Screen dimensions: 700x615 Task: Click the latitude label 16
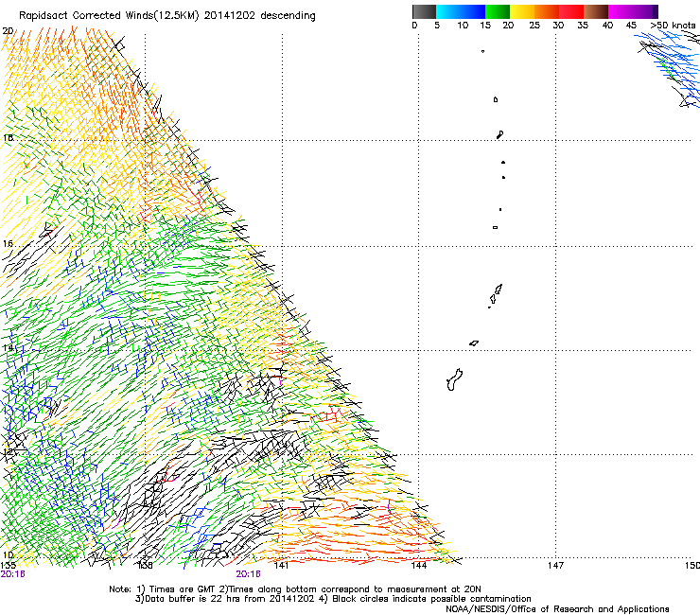pos(8,244)
